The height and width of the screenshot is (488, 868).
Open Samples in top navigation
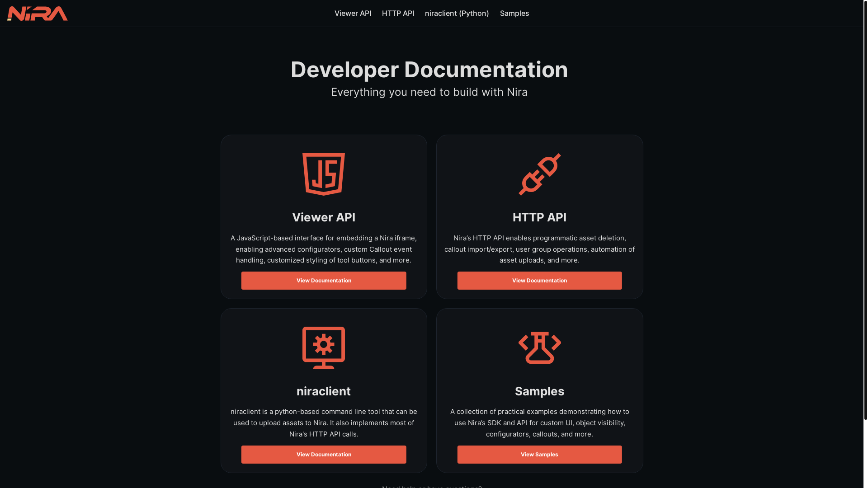(514, 14)
